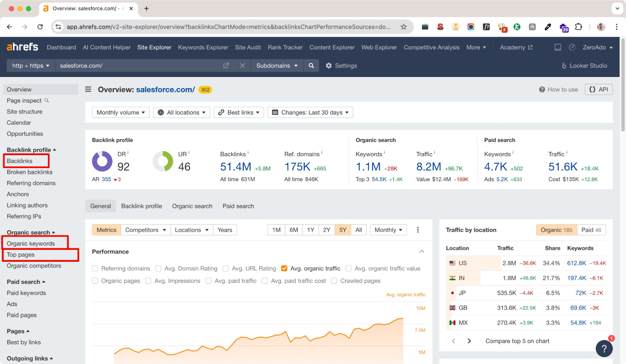Enable Organic pages checkbox
The width and height of the screenshot is (626, 364).
click(95, 281)
